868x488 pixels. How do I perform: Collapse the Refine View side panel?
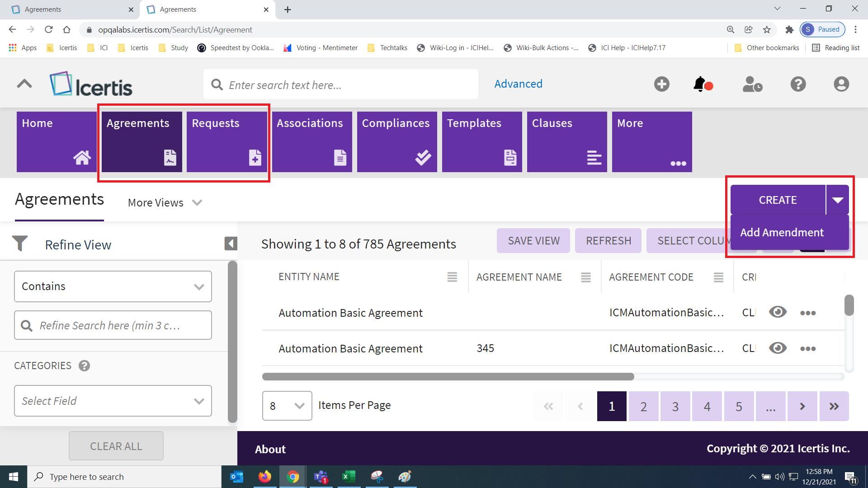[x=231, y=244]
